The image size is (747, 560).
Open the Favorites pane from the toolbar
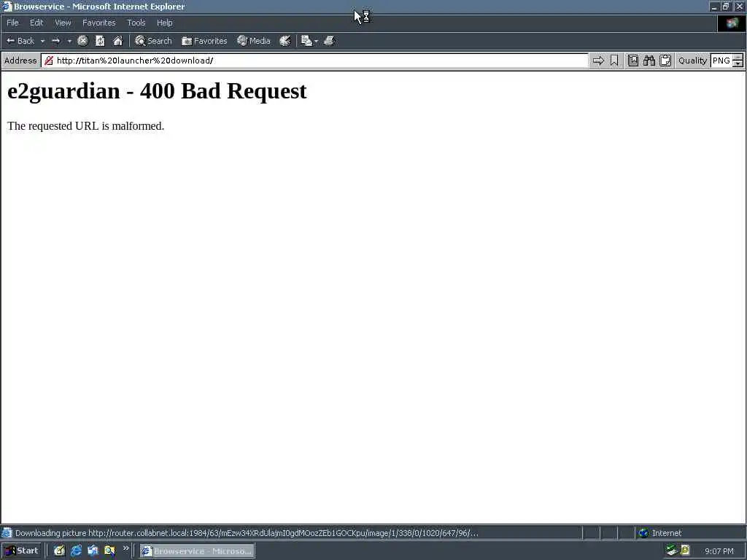(x=204, y=41)
